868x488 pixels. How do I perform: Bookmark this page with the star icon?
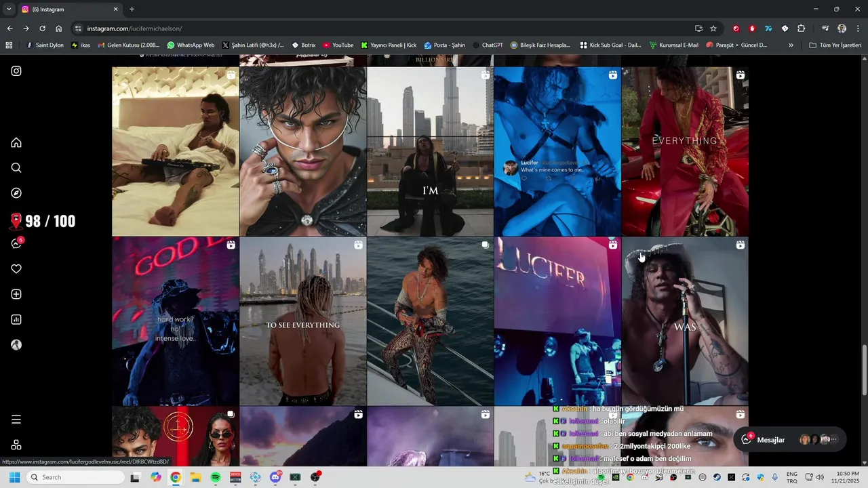[x=713, y=28]
